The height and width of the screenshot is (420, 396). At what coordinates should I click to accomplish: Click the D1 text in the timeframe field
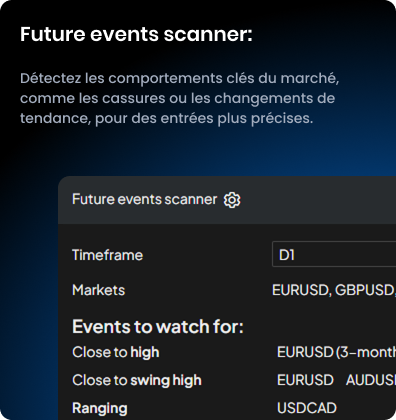click(x=287, y=255)
